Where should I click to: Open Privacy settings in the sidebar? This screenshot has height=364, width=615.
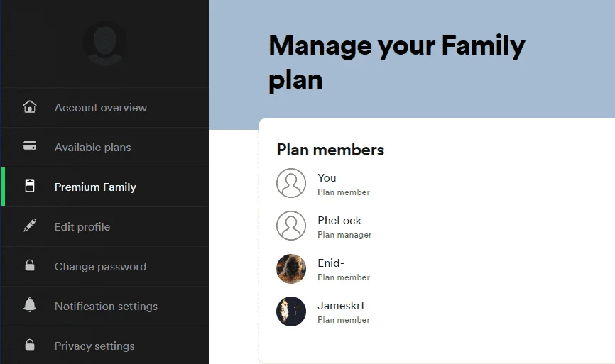105,346
